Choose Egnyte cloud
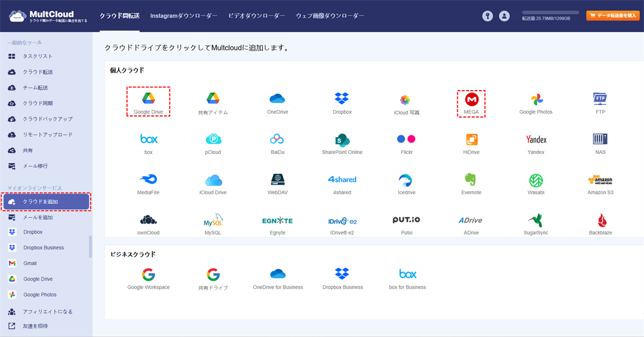This screenshot has height=337, width=644. click(x=277, y=221)
